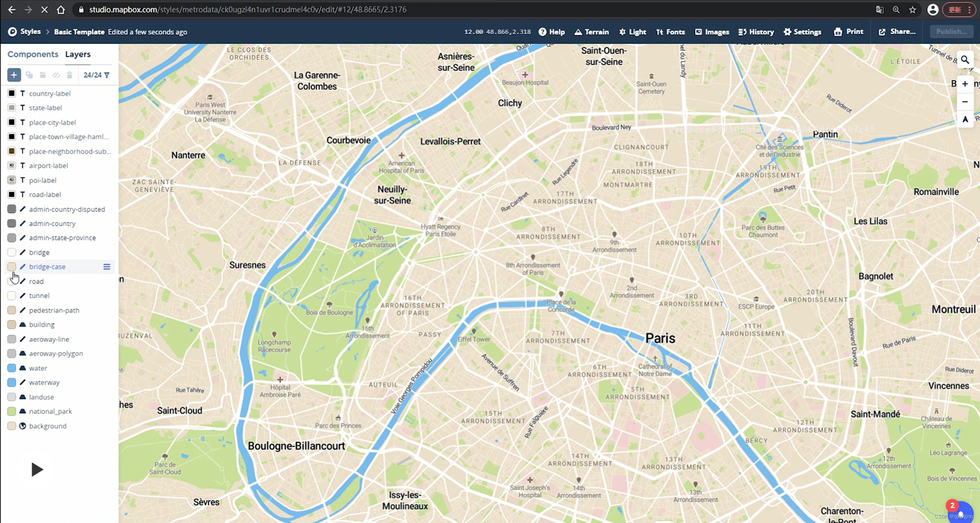Select the building layer in the list
The width and height of the screenshot is (980, 523).
pyautogui.click(x=42, y=325)
